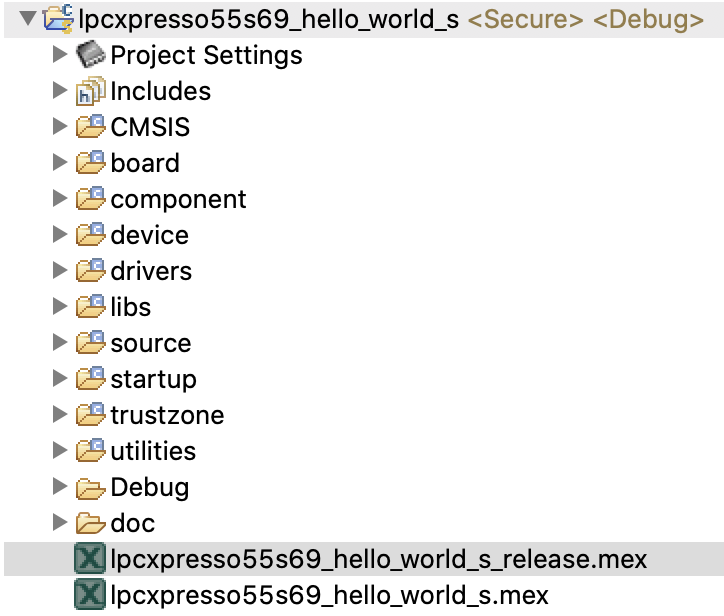The height and width of the screenshot is (616, 724).
Task: Click the Project Settings chip icon
Action: click(91, 55)
